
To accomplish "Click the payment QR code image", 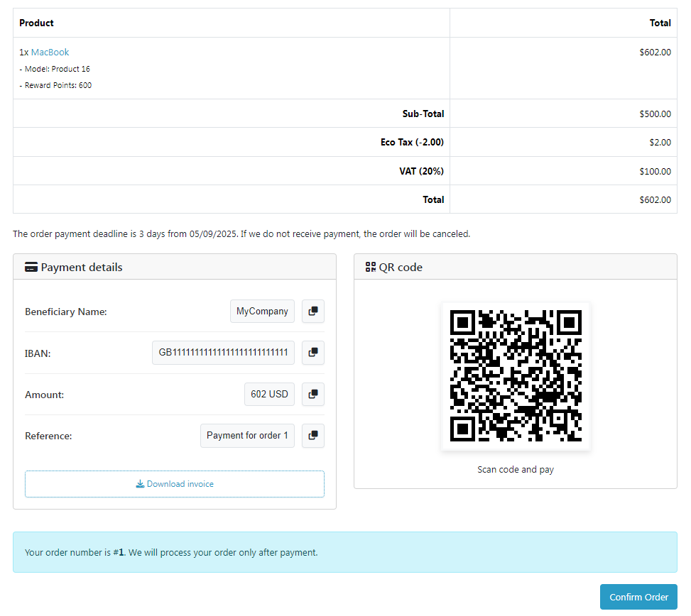I will tap(516, 376).
